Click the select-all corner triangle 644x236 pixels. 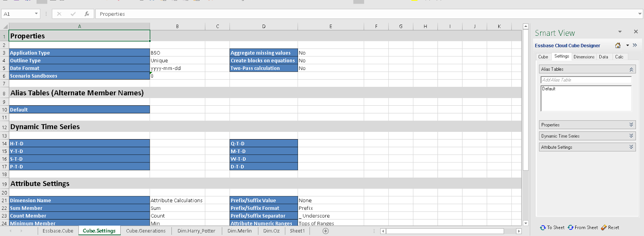5,27
